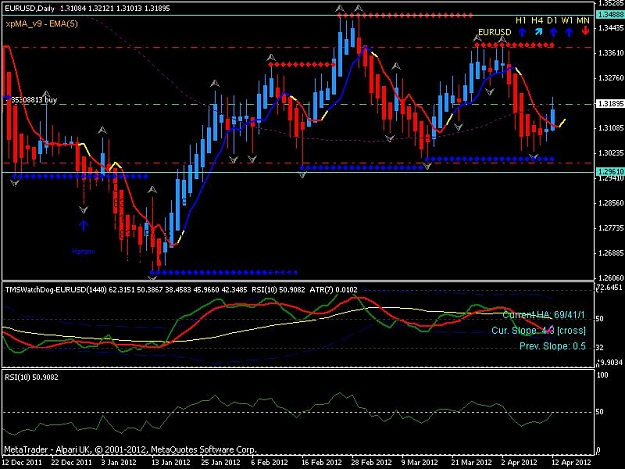Screen dimensions: 625x469
Task: Click the H4 timeframe label
Action: click(x=537, y=20)
